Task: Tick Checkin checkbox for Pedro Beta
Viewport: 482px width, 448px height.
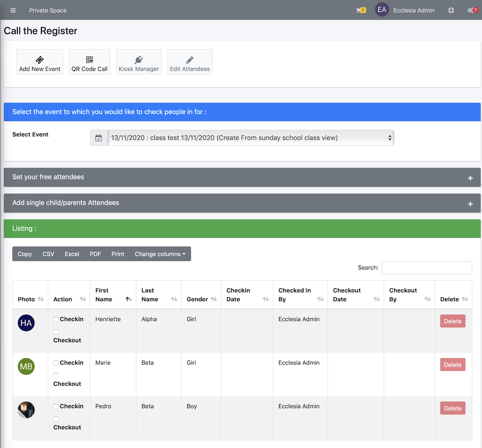Action: coord(56,407)
